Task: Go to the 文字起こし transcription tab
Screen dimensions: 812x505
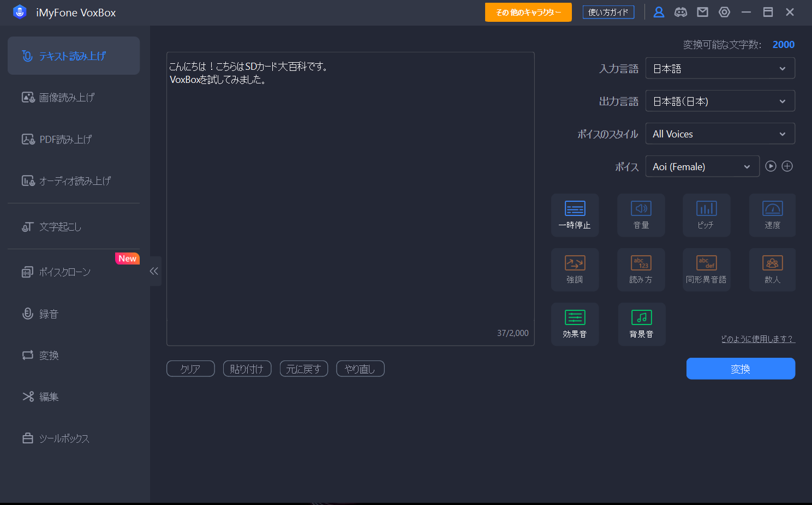Action: (x=60, y=227)
